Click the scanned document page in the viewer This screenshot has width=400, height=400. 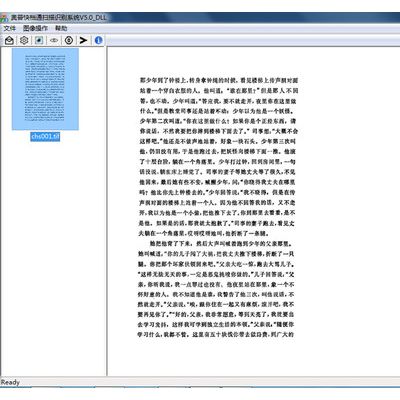pyautogui.click(x=218, y=207)
